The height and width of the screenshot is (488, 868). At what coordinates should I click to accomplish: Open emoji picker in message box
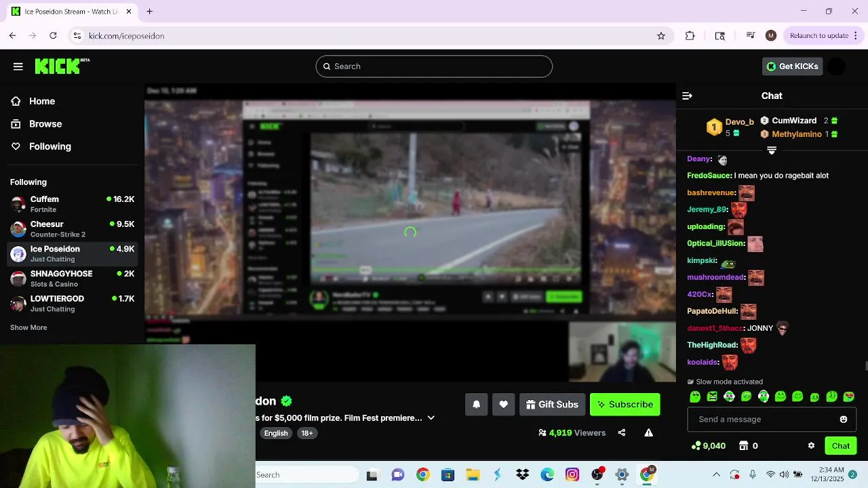click(844, 420)
